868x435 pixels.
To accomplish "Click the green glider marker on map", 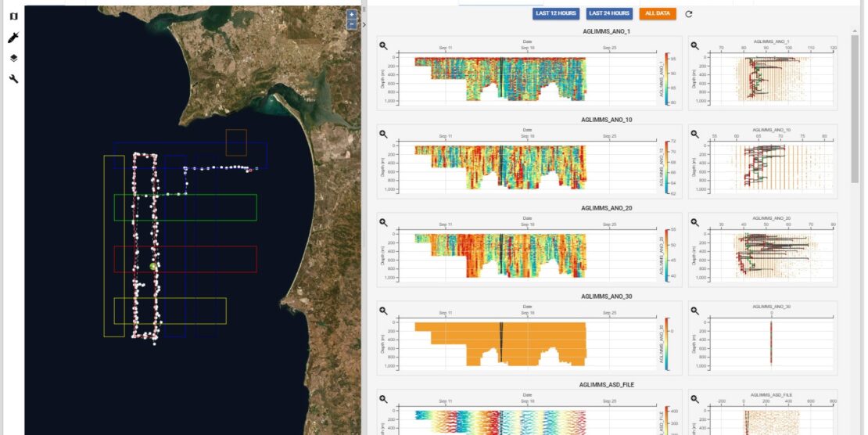I will point(153,267).
